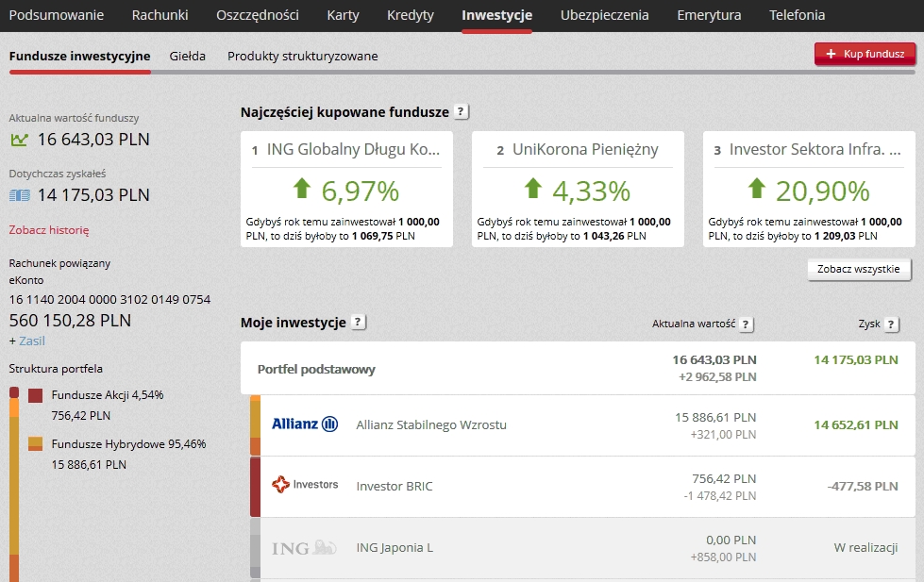Click the 4,33% return figure
The image size is (924, 582).
(591, 191)
